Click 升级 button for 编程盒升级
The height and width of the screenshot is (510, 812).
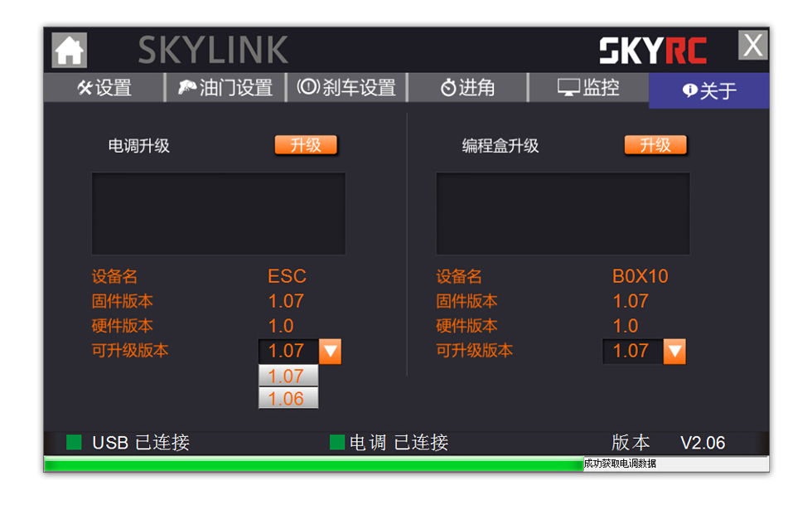pos(655,145)
